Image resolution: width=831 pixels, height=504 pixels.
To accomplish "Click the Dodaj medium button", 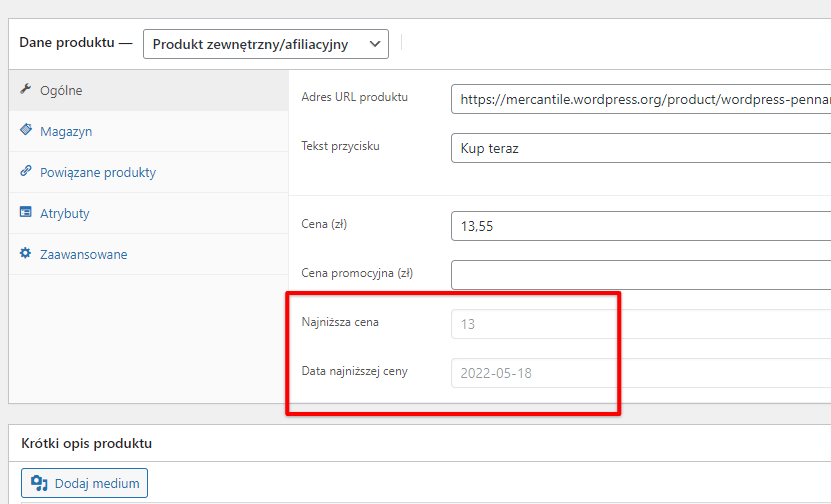I will point(84,483).
